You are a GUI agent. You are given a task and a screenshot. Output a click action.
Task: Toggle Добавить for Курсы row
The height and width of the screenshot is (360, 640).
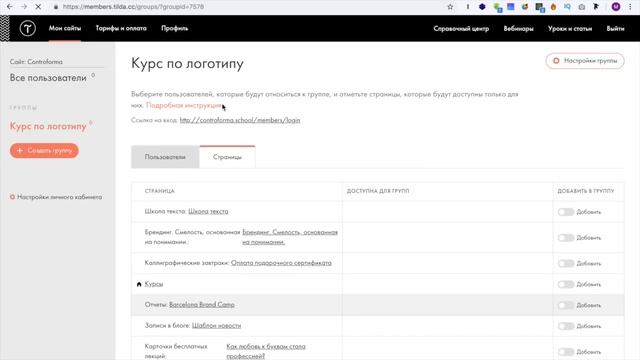(566, 284)
